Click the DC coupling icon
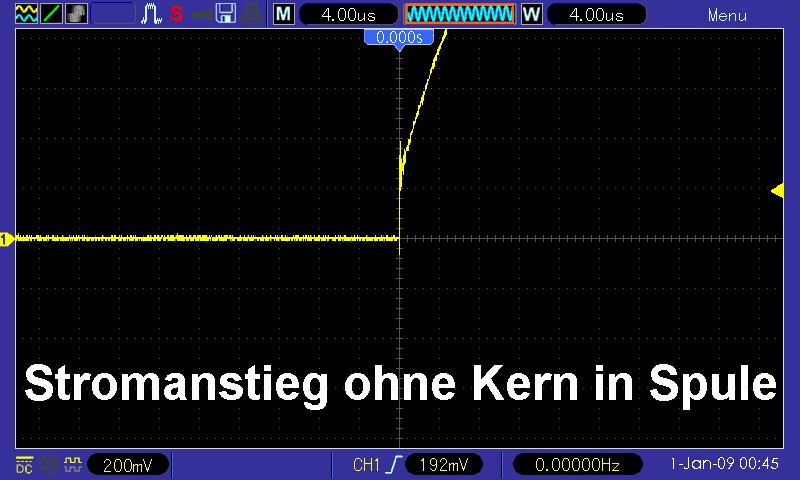 pyautogui.click(x=24, y=465)
